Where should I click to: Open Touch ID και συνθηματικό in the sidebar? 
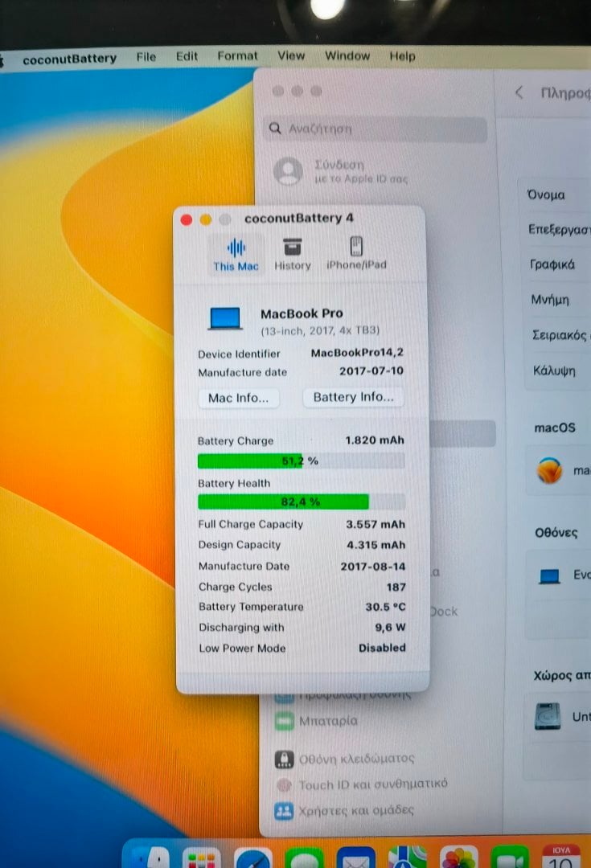click(x=373, y=784)
